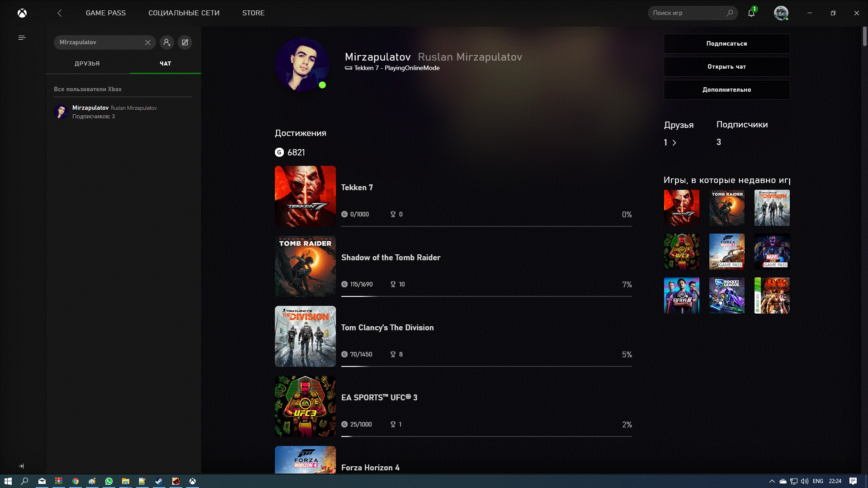Image resolution: width=868 pixels, height=488 pixels.
Task: Clear the Mirzapulatov search text
Action: [x=148, y=42]
